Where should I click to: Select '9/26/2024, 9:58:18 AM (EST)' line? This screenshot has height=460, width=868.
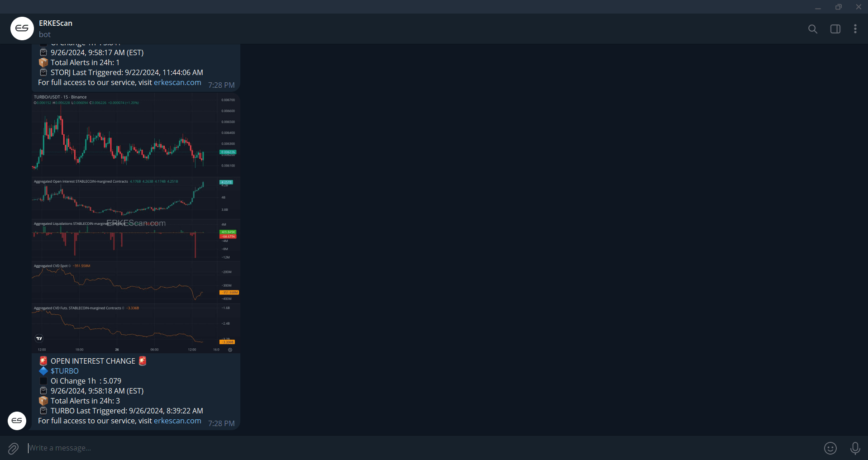(97, 391)
